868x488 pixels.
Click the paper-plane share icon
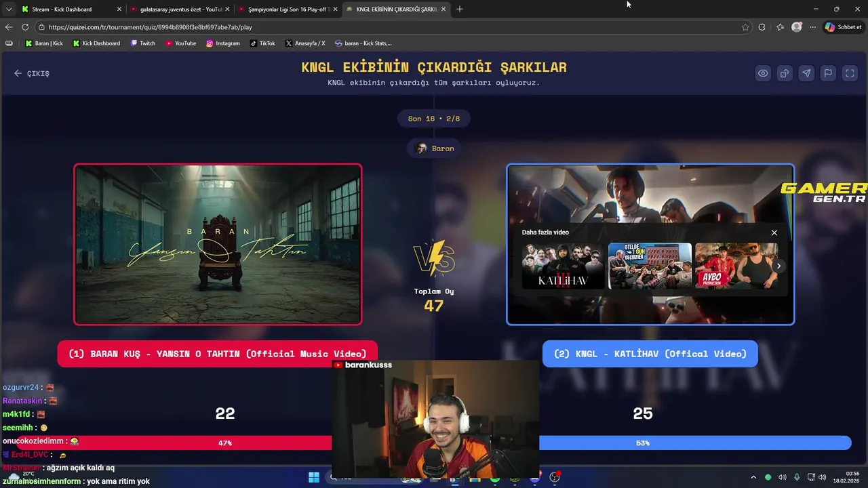[x=806, y=73]
